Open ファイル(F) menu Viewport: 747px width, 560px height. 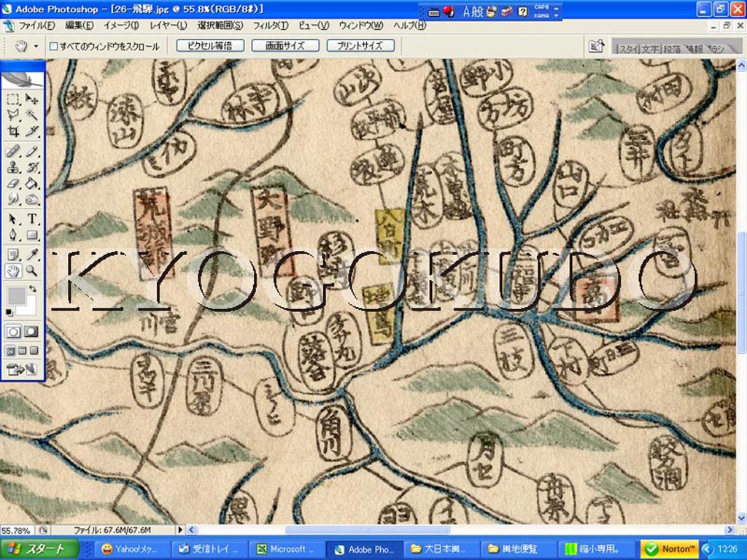pyautogui.click(x=36, y=26)
